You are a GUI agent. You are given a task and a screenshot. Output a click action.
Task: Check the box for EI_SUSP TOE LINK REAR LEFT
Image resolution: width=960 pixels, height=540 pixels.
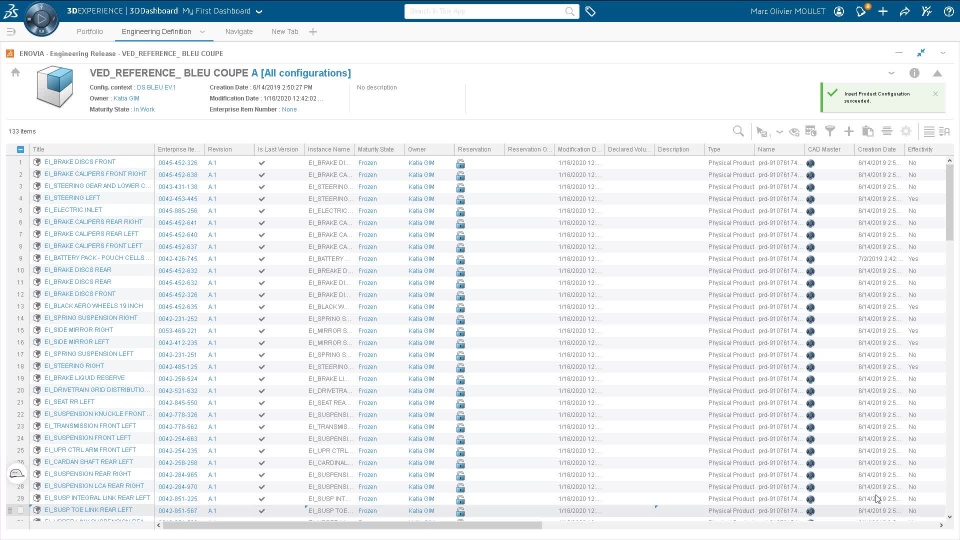point(20,510)
